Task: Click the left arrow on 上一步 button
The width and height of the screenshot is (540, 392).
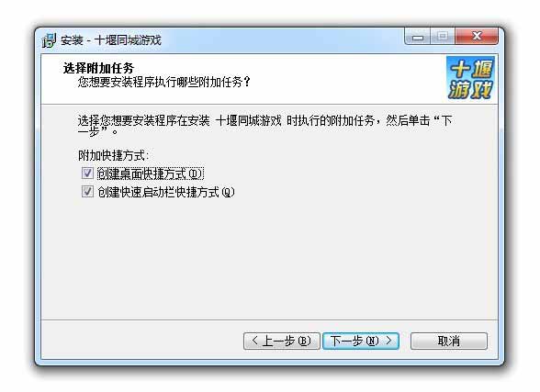Action: tap(255, 341)
